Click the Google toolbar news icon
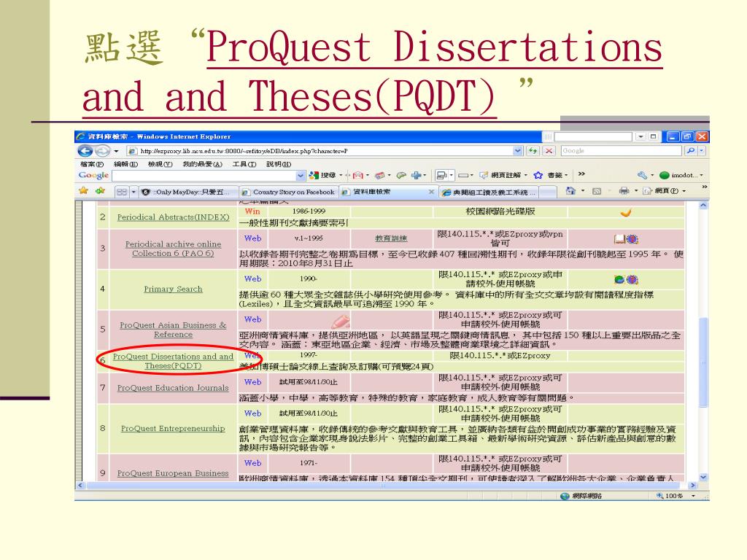This screenshot has height=560, width=747. 379,175
